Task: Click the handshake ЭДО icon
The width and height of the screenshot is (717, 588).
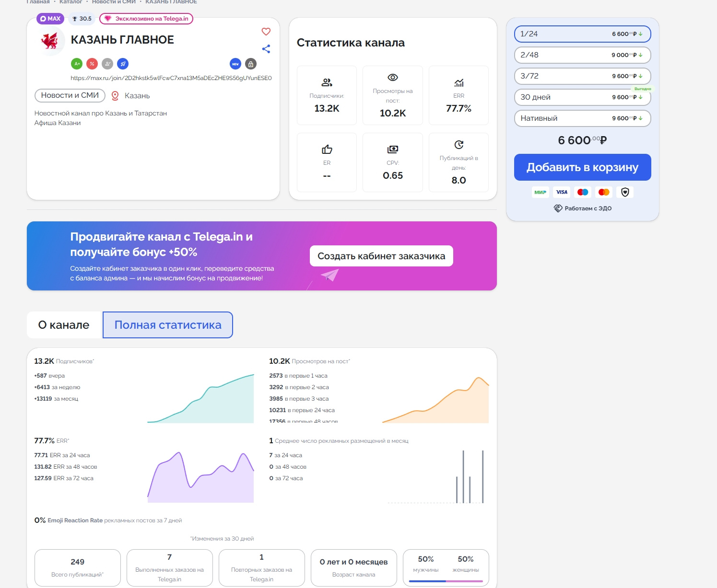Action: tap(558, 208)
